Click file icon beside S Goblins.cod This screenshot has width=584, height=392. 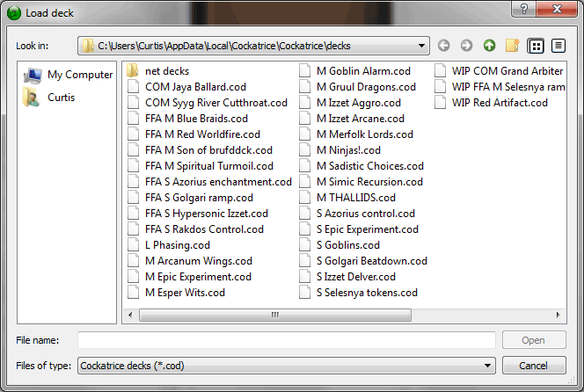pyautogui.click(x=304, y=245)
